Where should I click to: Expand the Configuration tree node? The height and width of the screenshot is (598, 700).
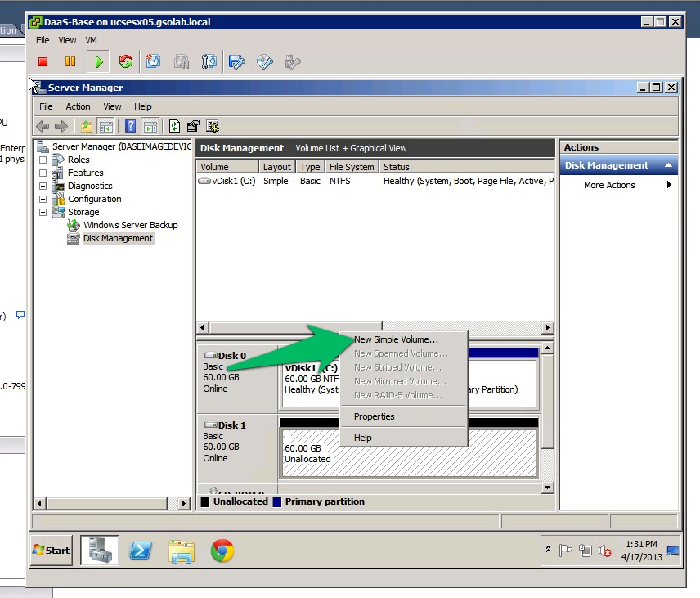tap(43, 199)
